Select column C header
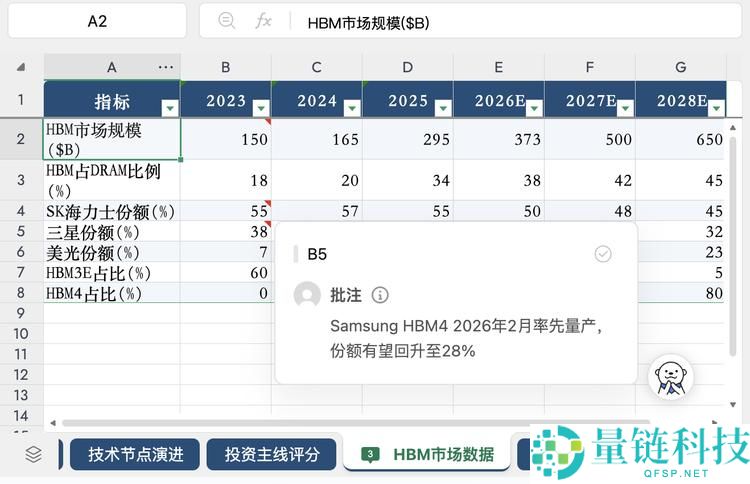Image resolution: width=750 pixels, height=484 pixels. point(317,67)
